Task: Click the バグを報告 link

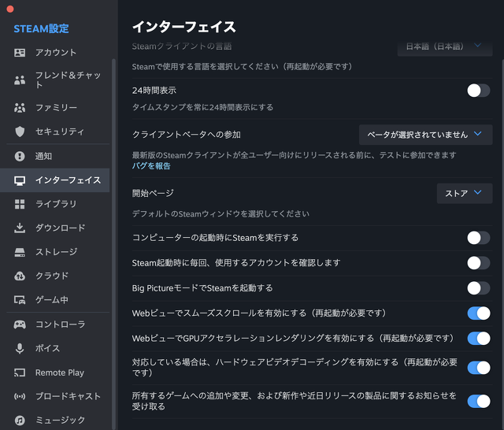Action: tap(151, 166)
